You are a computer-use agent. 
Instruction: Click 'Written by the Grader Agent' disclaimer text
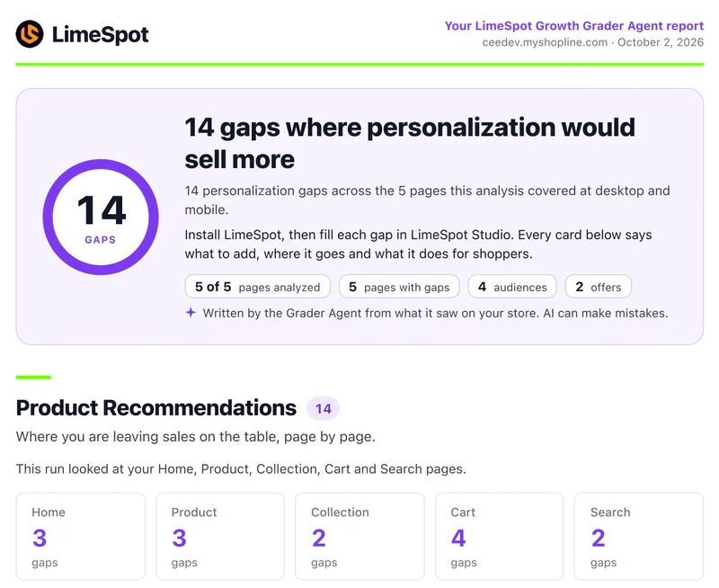(436, 313)
